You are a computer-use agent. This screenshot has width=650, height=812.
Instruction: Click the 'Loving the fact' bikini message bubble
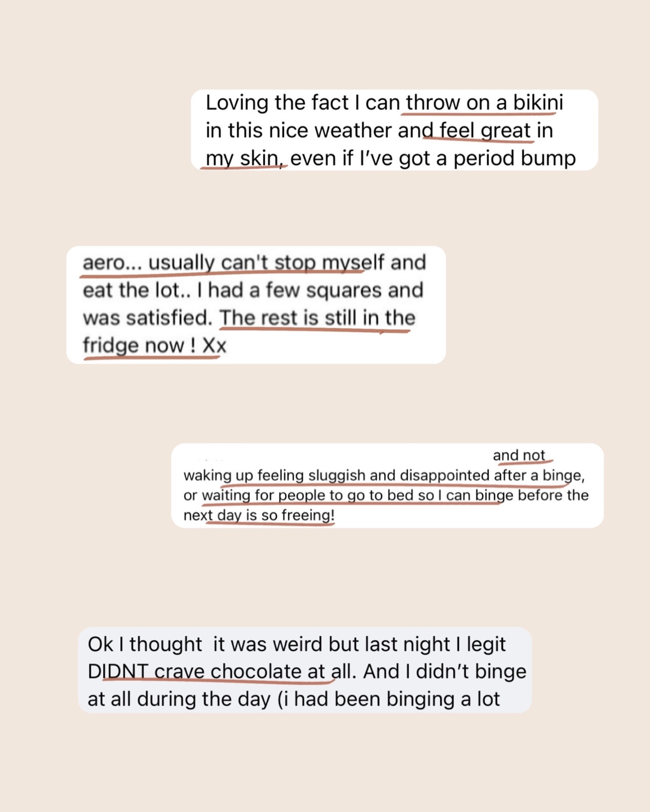point(394,130)
